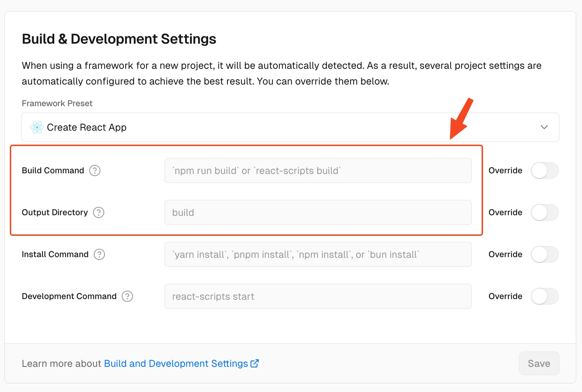Enable override for Development Command
The image size is (582, 392).
click(544, 296)
